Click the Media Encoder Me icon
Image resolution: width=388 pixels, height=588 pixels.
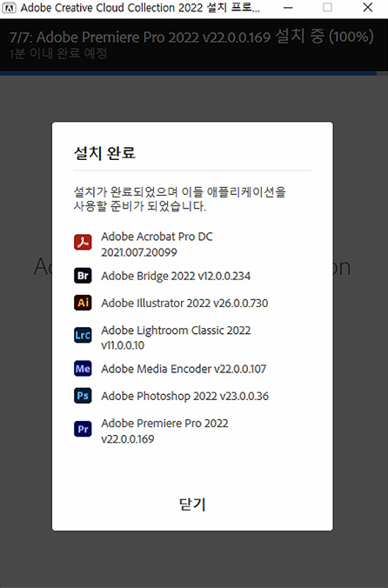[83, 368]
